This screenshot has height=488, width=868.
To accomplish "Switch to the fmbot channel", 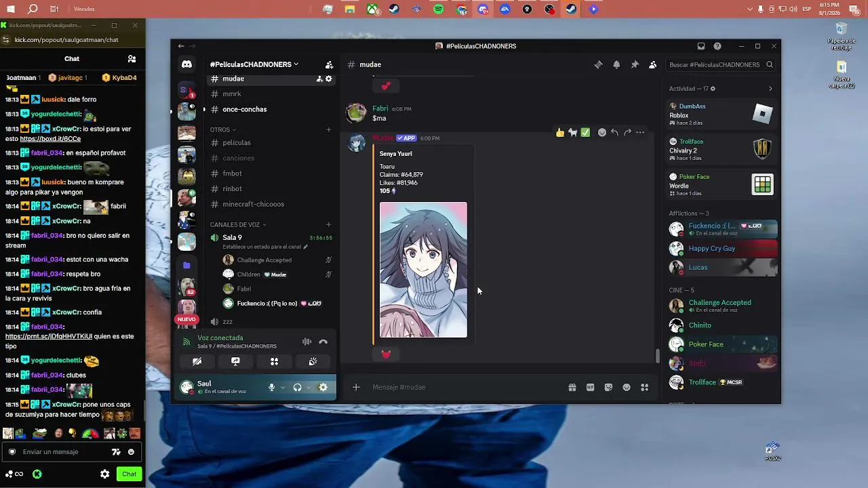I will click(271, 174).
